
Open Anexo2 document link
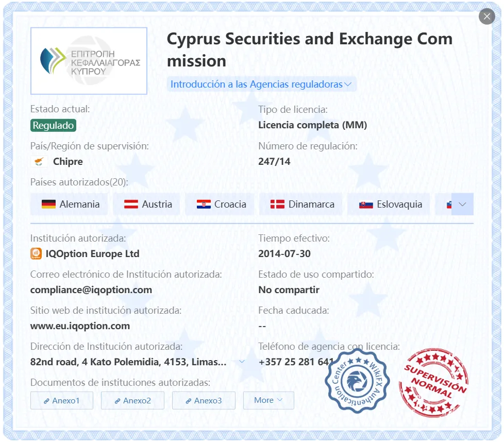[x=133, y=401]
